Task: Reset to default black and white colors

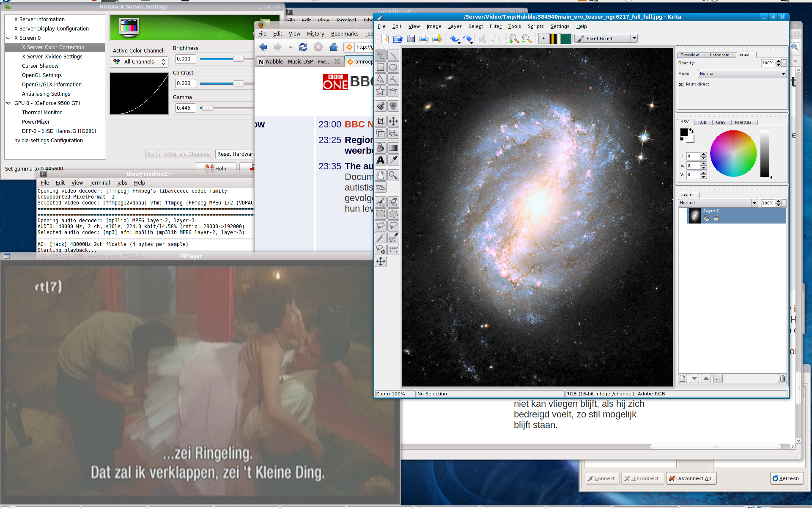Action: pyautogui.click(x=682, y=139)
